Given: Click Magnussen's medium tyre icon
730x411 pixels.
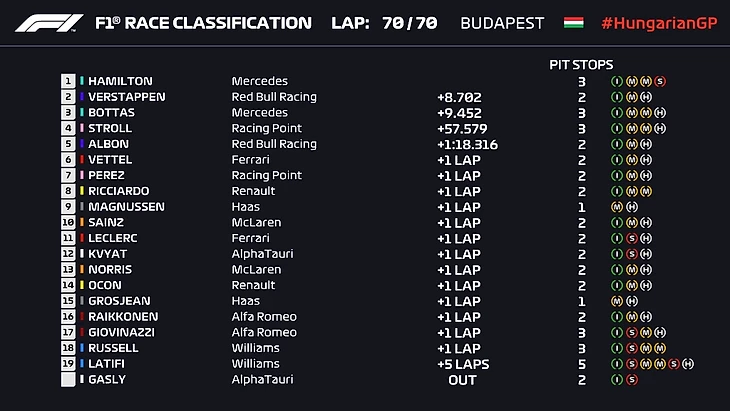Looking at the screenshot, I should click(x=617, y=207).
